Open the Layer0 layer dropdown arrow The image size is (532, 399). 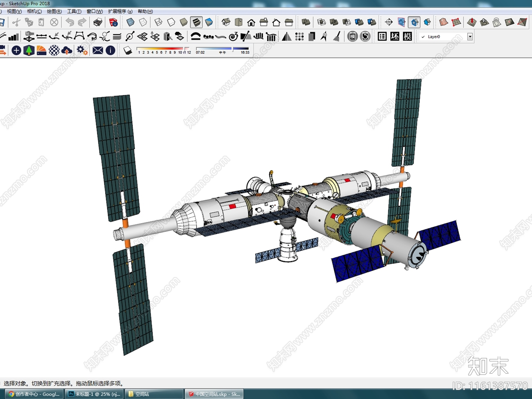click(470, 37)
